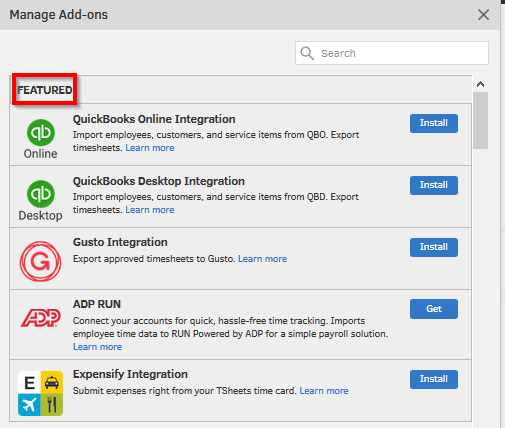Click the QuickBooks Online logo icon
The height and width of the screenshot is (428, 505).
coord(41,139)
